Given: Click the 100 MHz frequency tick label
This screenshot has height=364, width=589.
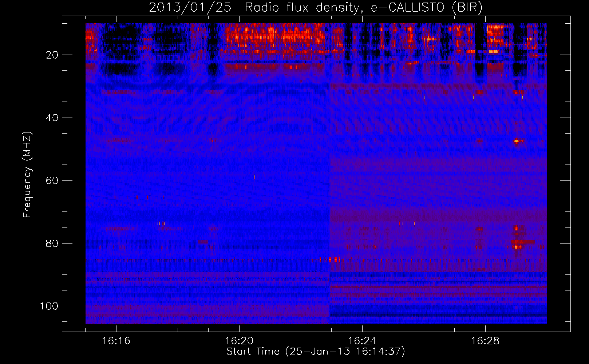Looking at the screenshot, I should pos(49,306).
